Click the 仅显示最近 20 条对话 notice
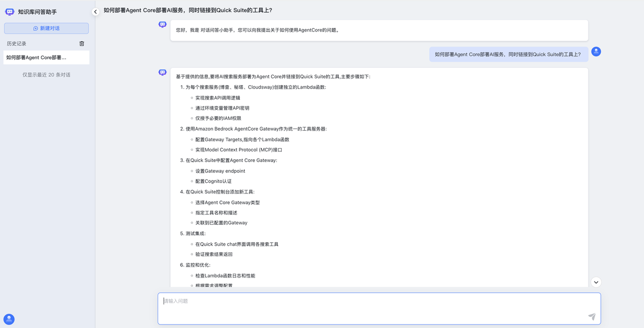 pyautogui.click(x=47, y=75)
